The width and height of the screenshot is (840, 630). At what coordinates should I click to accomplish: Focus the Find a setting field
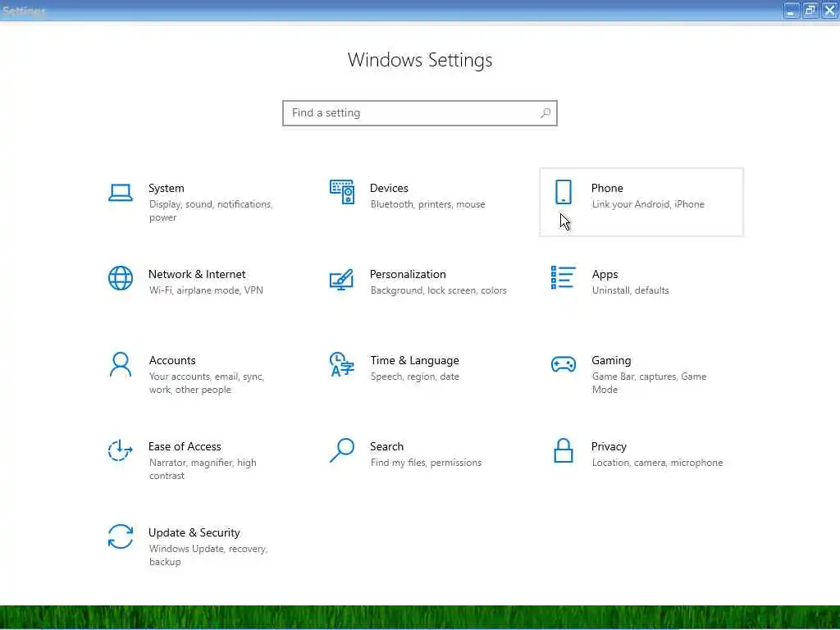point(419,113)
